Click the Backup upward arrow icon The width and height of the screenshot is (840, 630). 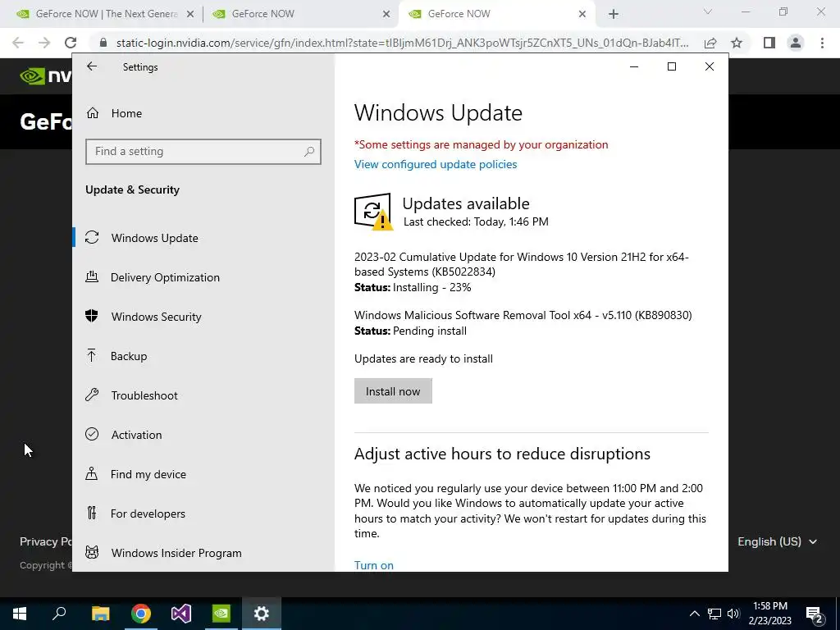click(x=92, y=356)
